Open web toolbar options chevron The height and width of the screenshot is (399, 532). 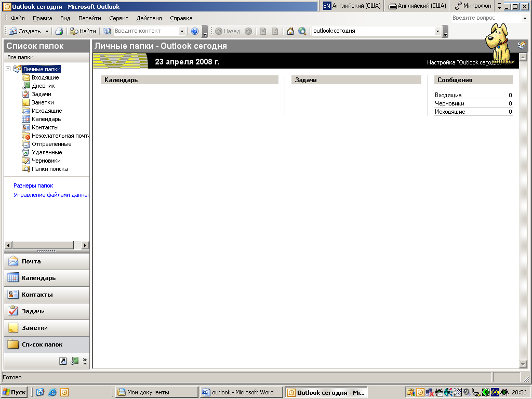pos(445,32)
